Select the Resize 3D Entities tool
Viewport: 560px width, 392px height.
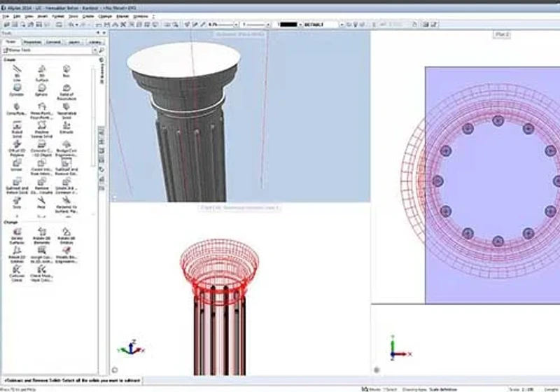17,255
